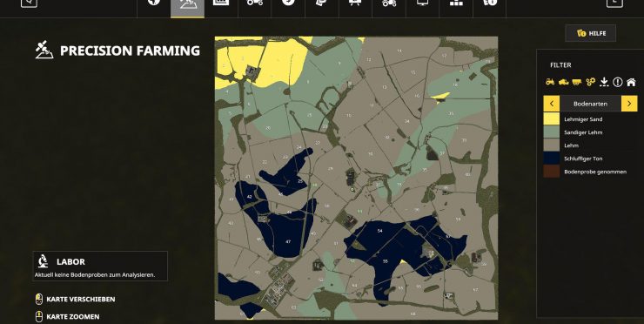The width and height of the screenshot is (644, 324).
Task: Click the gears tools filter icon
Action: click(591, 82)
